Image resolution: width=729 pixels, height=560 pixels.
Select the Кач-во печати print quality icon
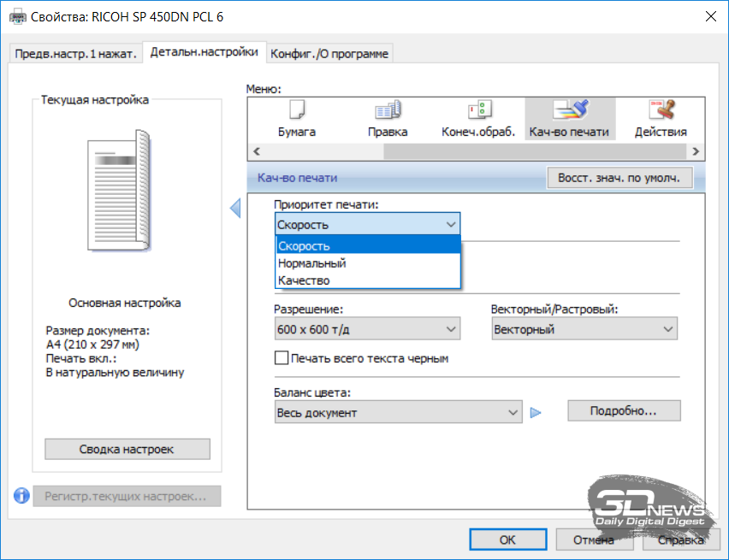tap(570, 119)
